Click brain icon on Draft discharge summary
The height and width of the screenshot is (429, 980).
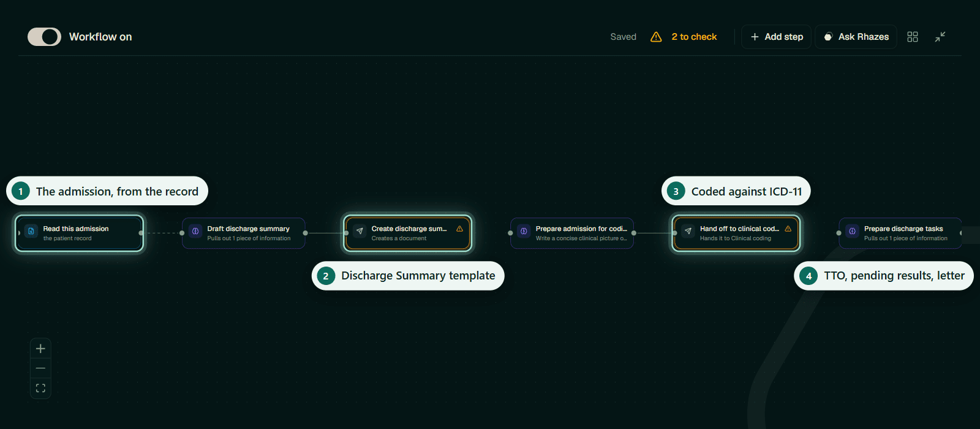[195, 232]
